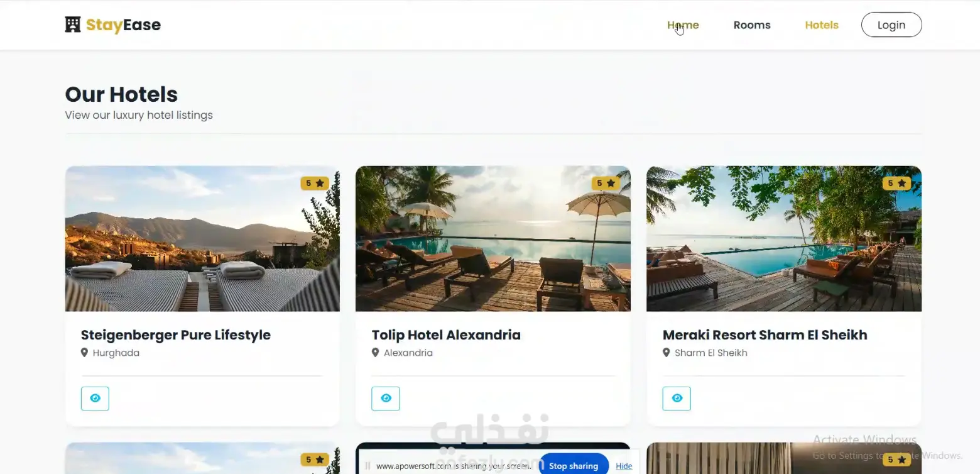Click the Login button
This screenshot has width=980, height=474.
891,25
